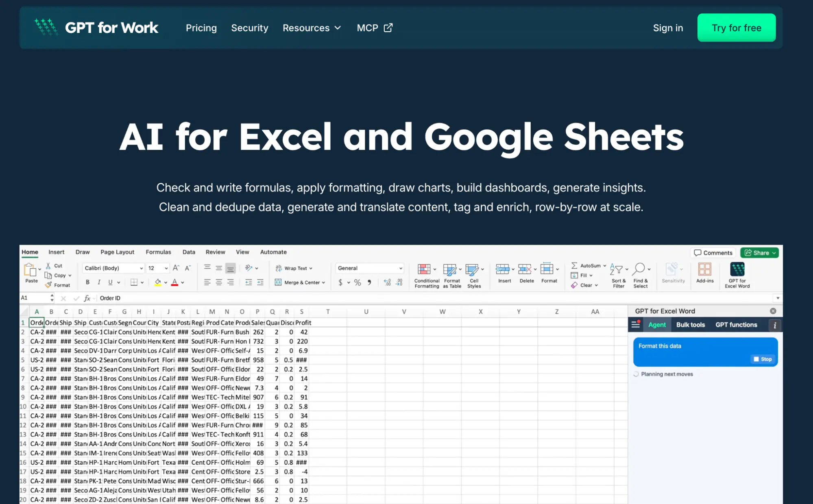Open the Fill dropdown arrow
This screenshot has height=504, width=813.
pos(591,276)
